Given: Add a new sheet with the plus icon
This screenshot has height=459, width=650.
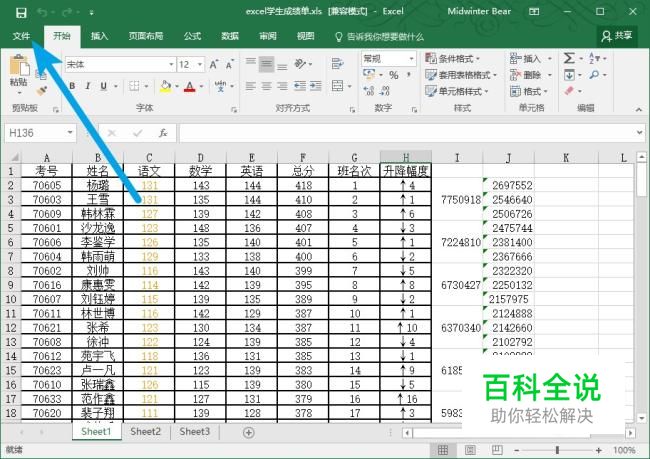Looking at the screenshot, I should pyautogui.click(x=249, y=432).
